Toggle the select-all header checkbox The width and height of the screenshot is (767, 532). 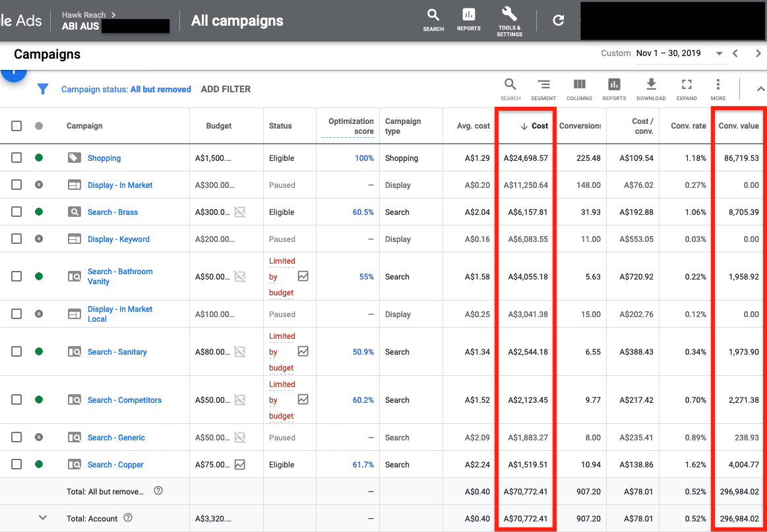pyautogui.click(x=16, y=126)
